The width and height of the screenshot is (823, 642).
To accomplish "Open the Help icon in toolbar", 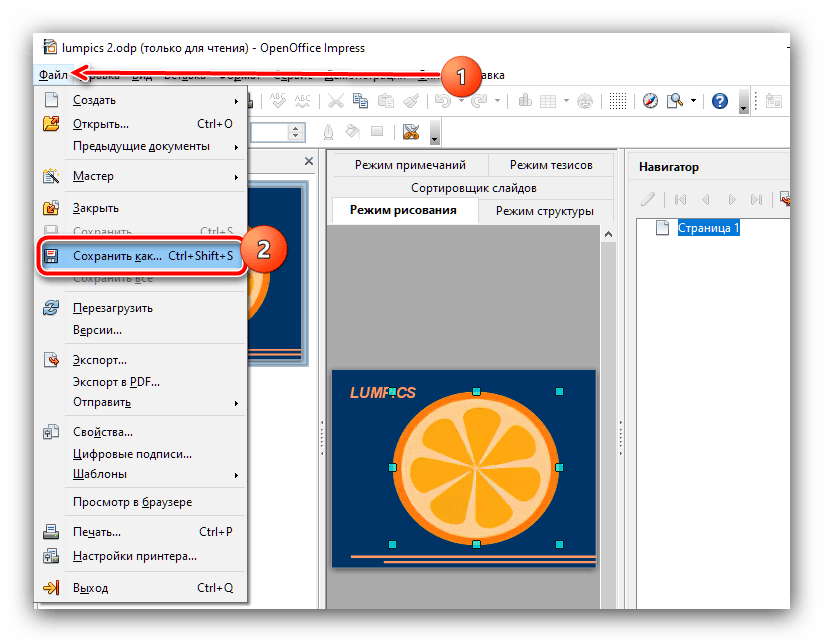I will pos(719,101).
